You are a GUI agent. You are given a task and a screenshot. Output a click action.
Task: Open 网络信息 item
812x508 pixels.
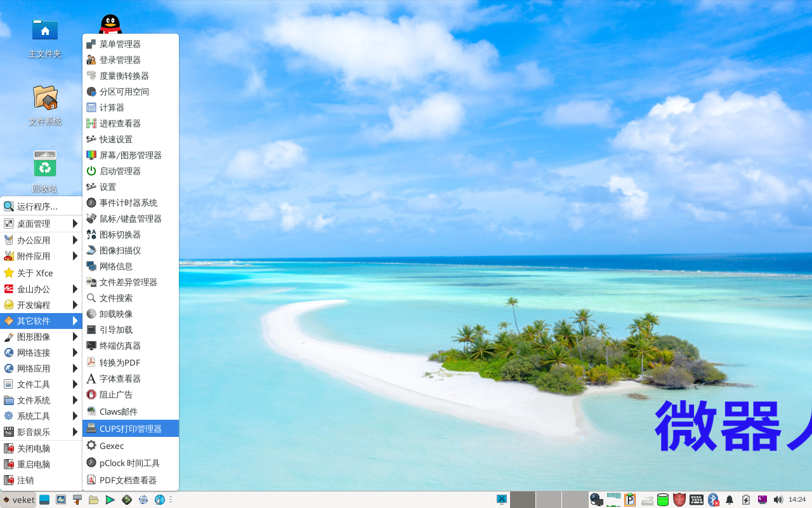click(131, 266)
